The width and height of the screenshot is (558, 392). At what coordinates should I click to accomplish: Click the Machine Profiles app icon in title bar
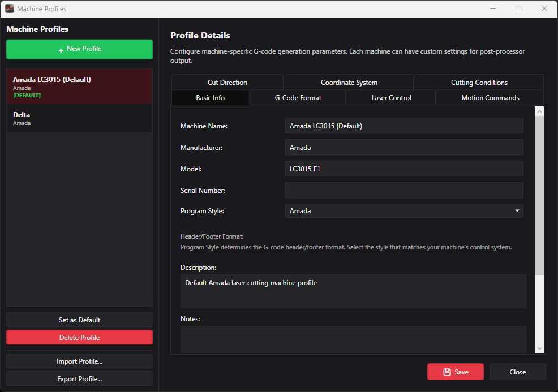pyautogui.click(x=10, y=8)
